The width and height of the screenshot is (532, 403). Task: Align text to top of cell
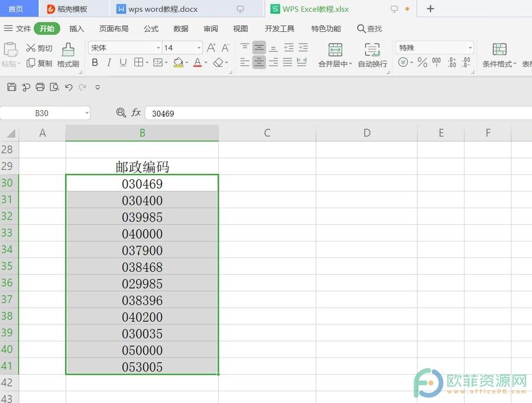tap(245, 47)
